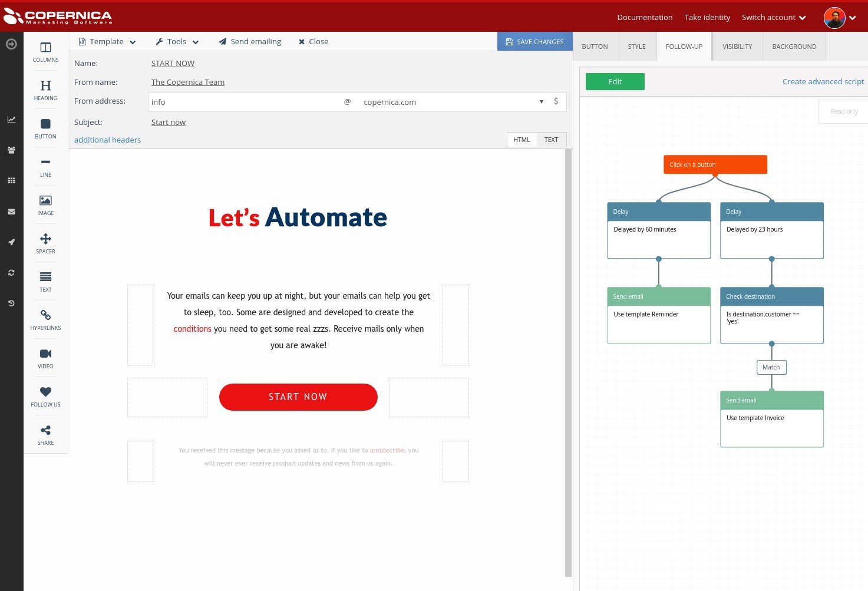Open the copernica.com domain dropdown
Viewport: 868px width, 591px height.
click(x=454, y=101)
